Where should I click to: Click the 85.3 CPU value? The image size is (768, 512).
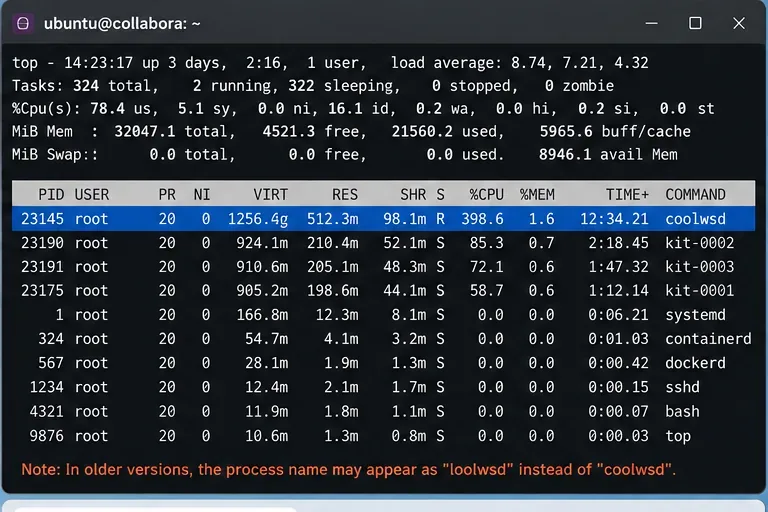point(486,243)
